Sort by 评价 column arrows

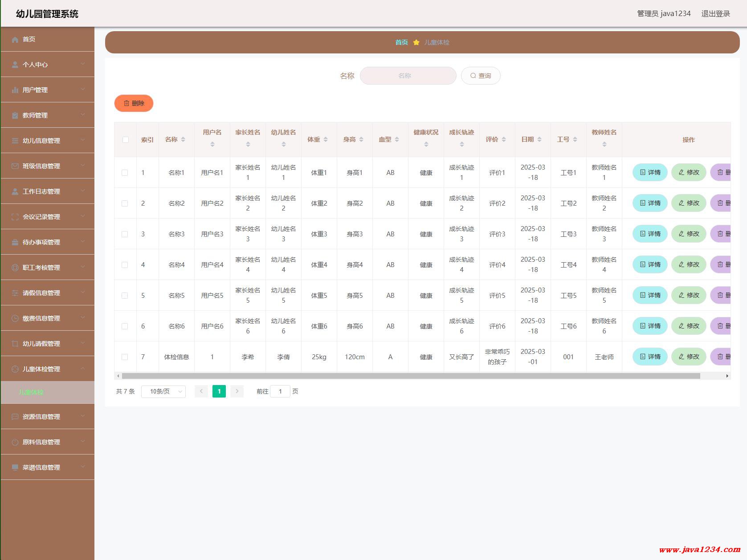504,140
